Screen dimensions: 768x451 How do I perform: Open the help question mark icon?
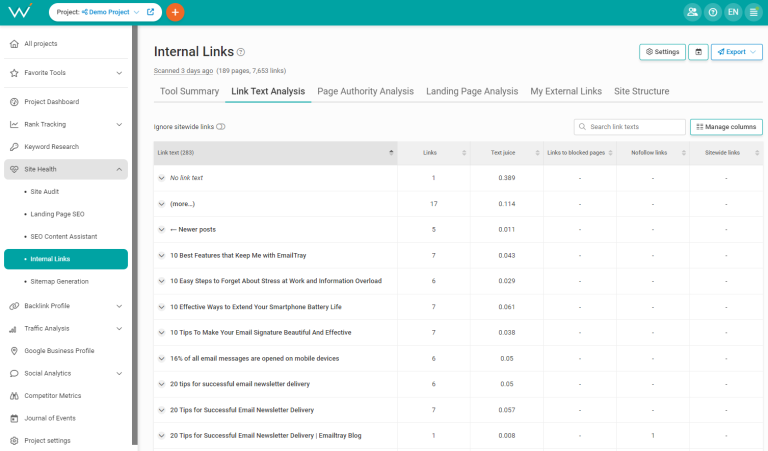(x=713, y=12)
